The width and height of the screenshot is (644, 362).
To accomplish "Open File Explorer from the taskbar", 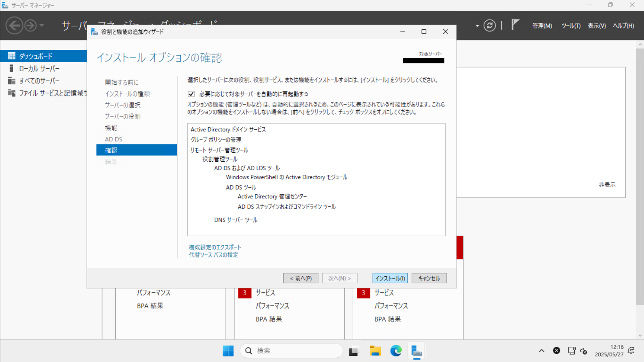I will tap(375, 351).
